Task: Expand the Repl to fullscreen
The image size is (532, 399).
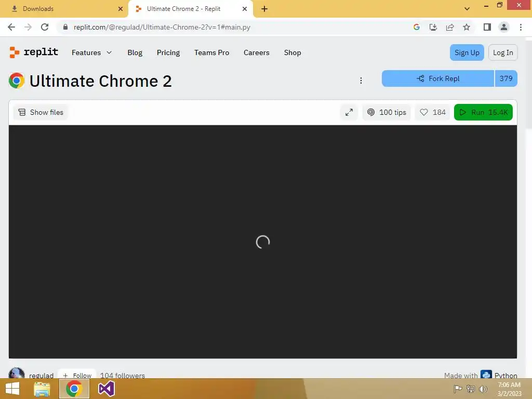Action: pyautogui.click(x=349, y=112)
